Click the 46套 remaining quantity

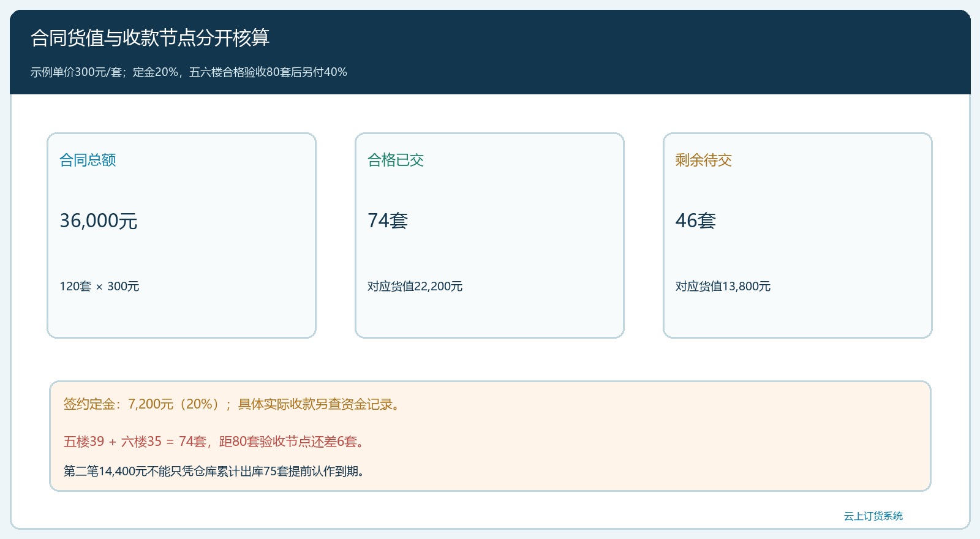coord(696,221)
